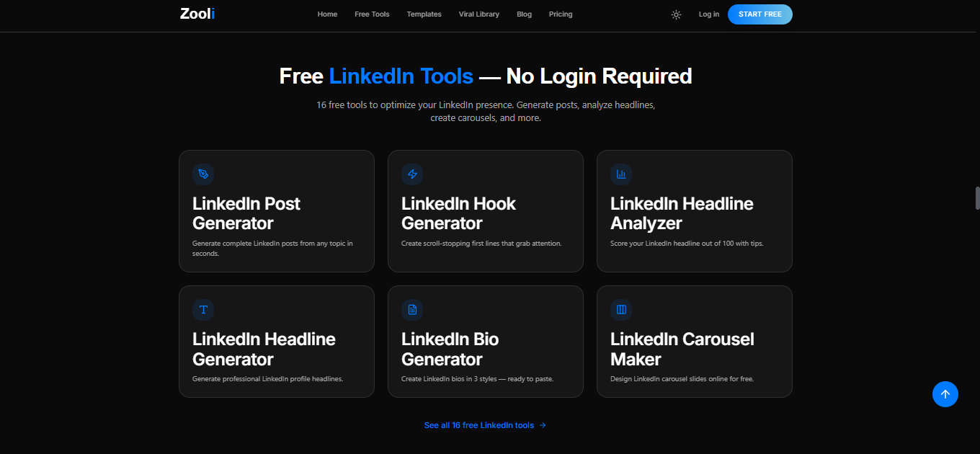980x454 pixels.
Task: Open the Viral Library nav item
Action: point(478,14)
